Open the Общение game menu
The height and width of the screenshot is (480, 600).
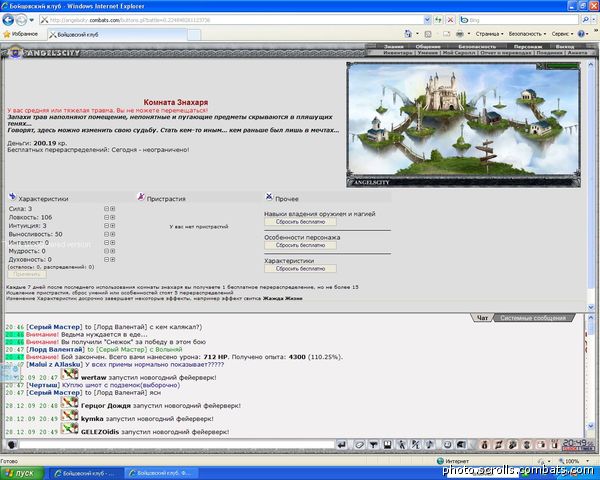coord(428,47)
